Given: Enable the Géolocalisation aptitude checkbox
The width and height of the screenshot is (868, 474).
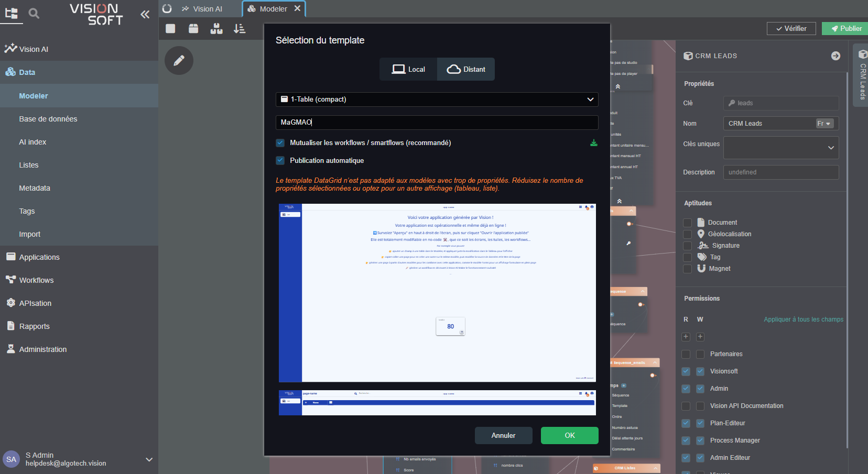Looking at the screenshot, I should pyautogui.click(x=687, y=234).
